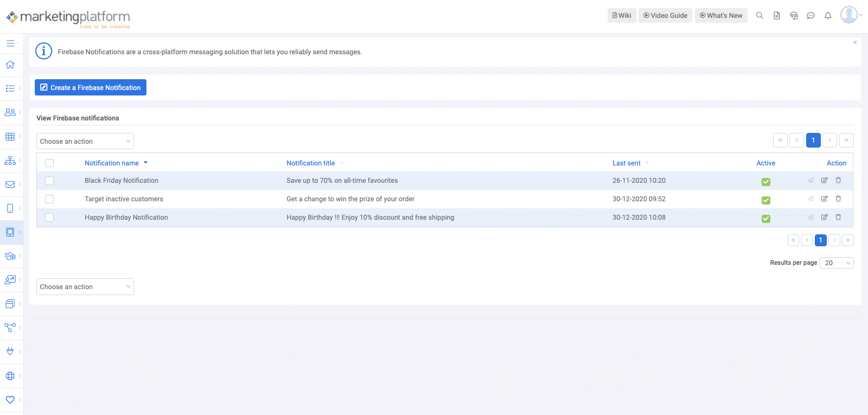
Task: Open the hierarchy icon in sidebar
Action: click(x=10, y=161)
